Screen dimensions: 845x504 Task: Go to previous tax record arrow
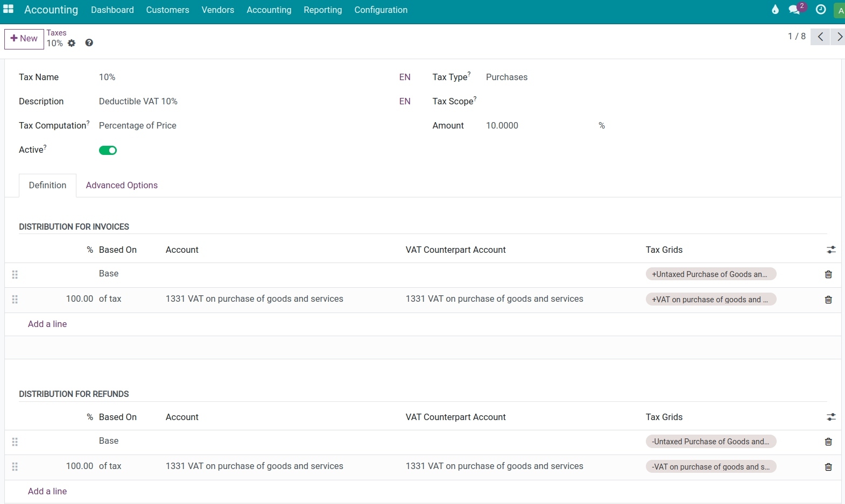pyautogui.click(x=820, y=37)
